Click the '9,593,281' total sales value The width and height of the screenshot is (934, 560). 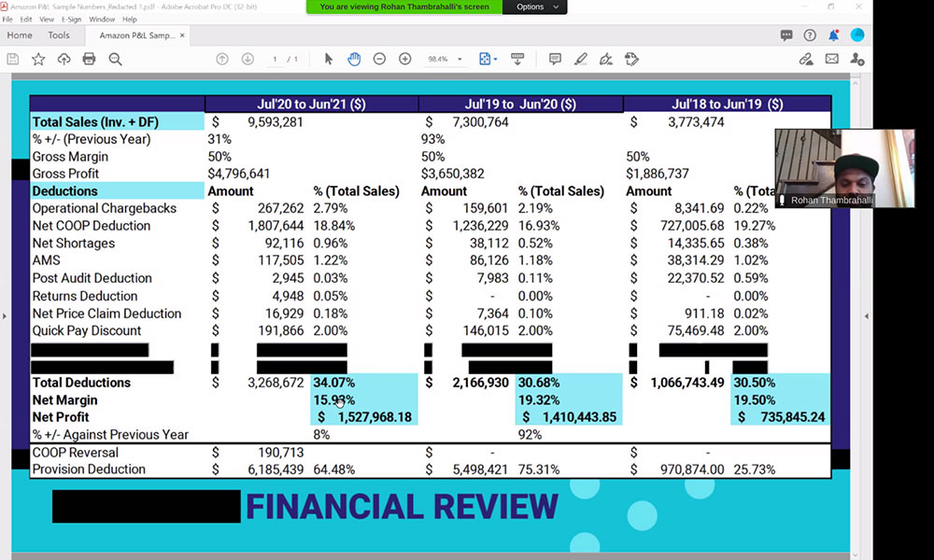point(276,122)
